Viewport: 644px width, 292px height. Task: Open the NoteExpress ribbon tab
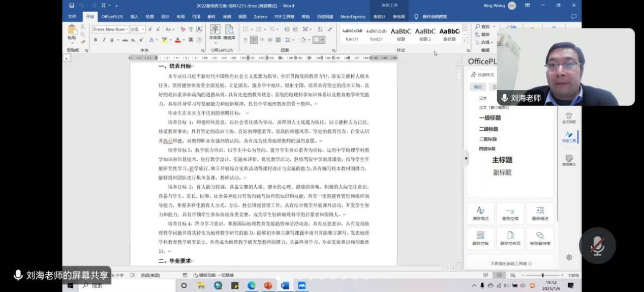(353, 17)
